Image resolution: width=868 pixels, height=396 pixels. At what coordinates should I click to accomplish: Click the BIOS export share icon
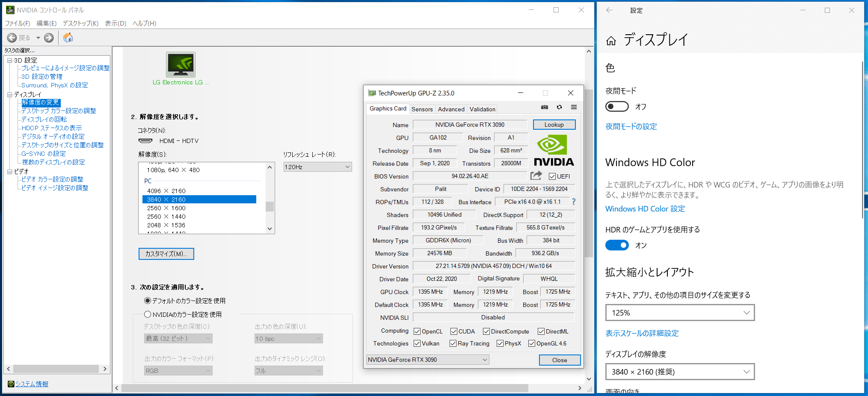(536, 176)
